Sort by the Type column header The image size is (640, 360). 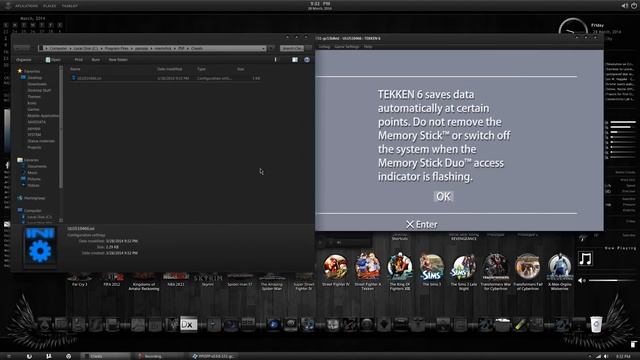(x=201, y=69)
